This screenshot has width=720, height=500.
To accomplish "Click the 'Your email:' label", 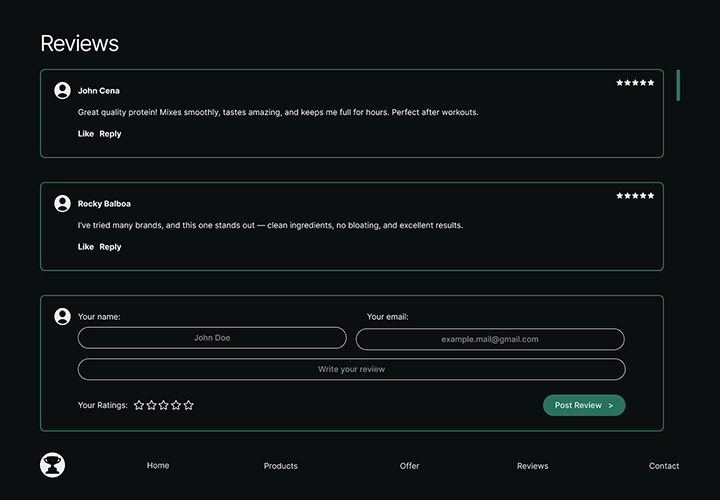I will (388, 316).
